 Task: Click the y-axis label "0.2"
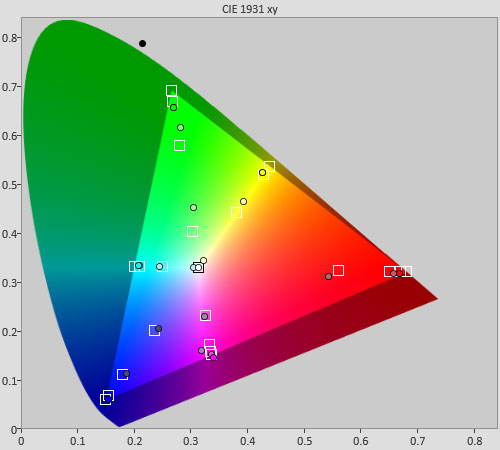click(9, 332)
